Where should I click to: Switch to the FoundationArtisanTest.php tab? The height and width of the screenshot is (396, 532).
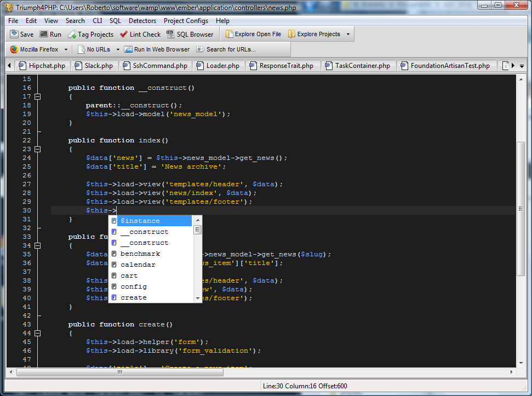click(445, 65)
